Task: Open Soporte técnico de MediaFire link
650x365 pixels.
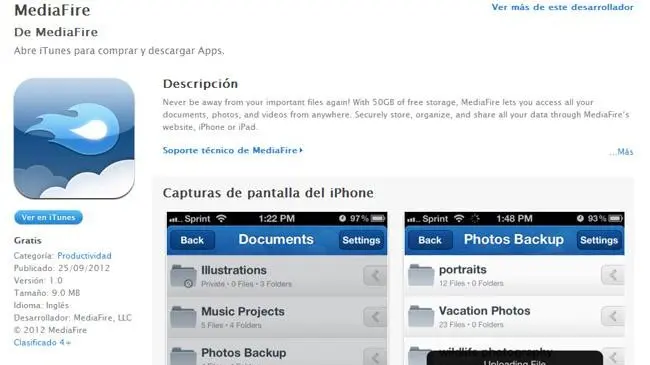Action: click(233, 150)
